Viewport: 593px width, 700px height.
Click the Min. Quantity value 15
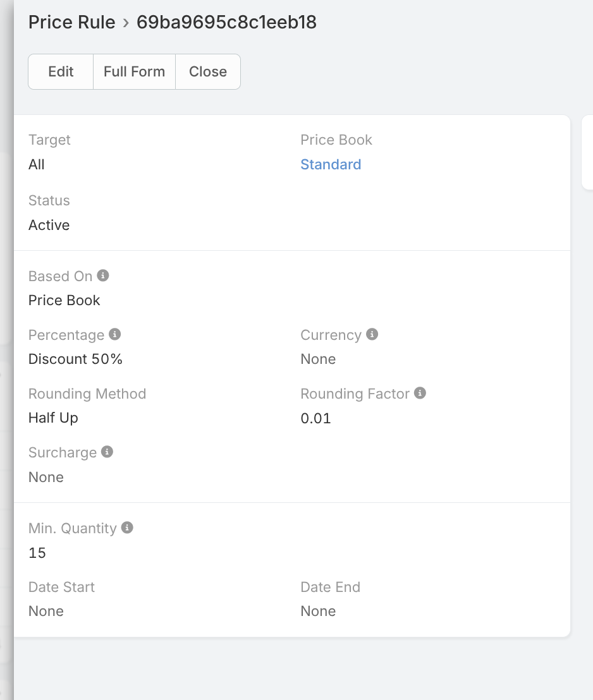(x=37, y=553)
